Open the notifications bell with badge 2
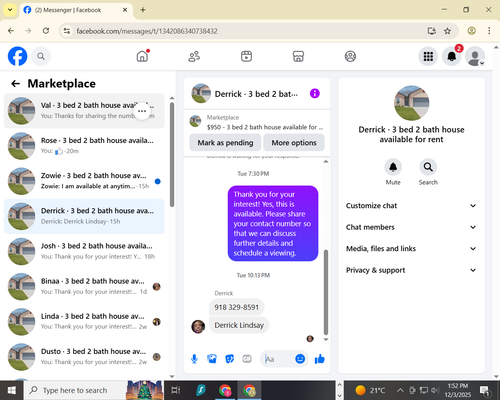The width and height of the screenshot is (500, 400). [x=452, y=56]
